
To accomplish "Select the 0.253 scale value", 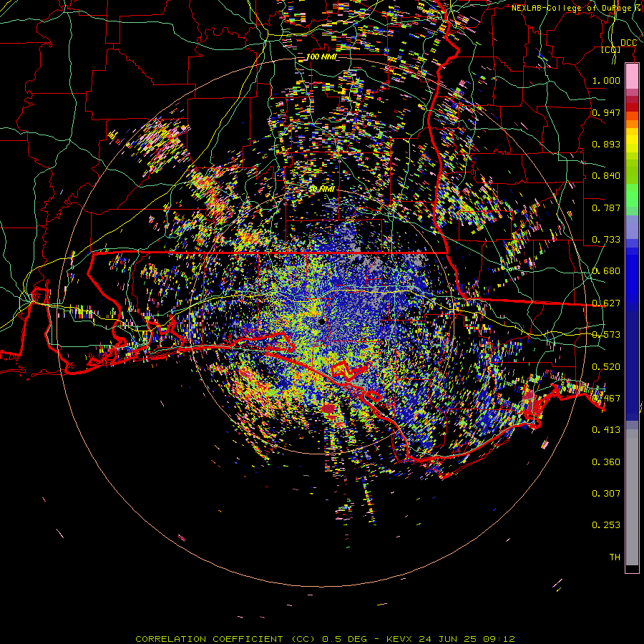I will click(x=606, y=525).
